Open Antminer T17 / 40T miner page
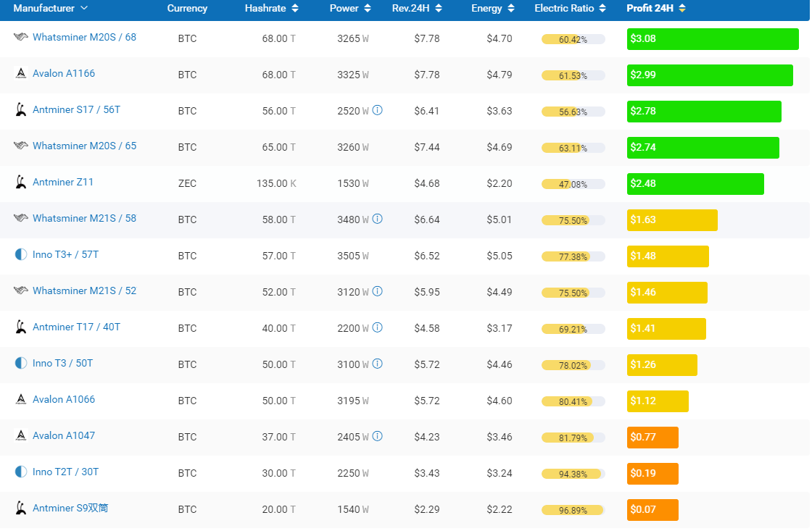The image size is (812, 531). tap(76, 327)
